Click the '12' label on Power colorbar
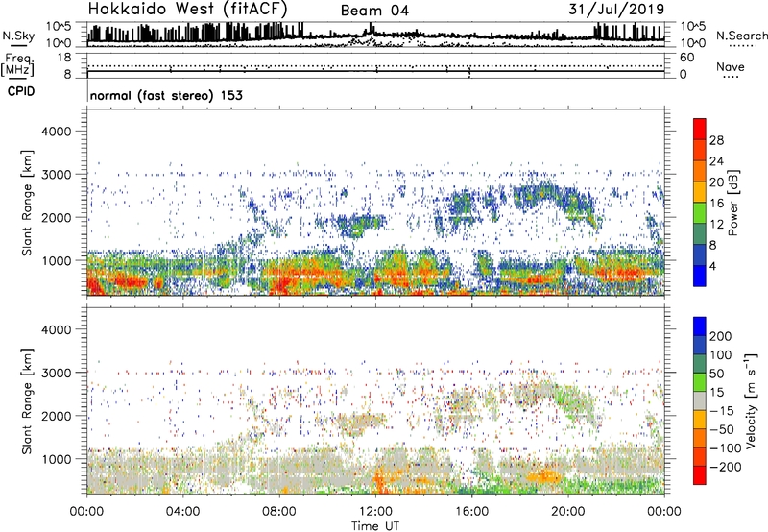This screenshot has width=768, height=532. [x=716, y=225]
